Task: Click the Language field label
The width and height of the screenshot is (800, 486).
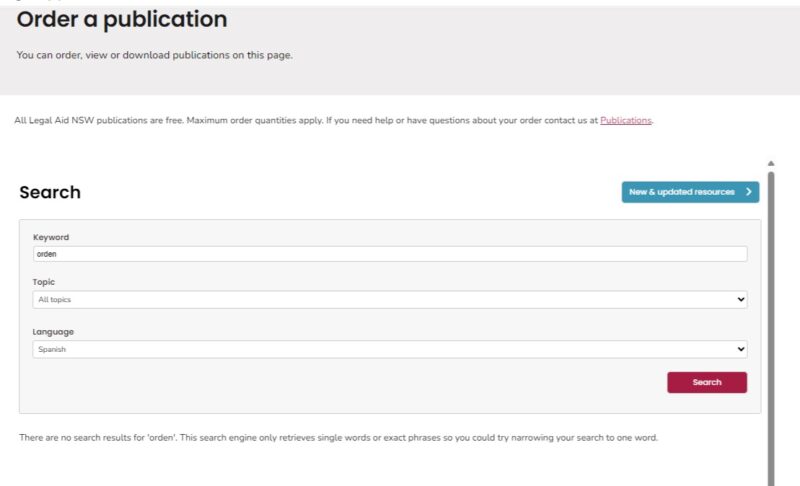Action: point(53,332)
